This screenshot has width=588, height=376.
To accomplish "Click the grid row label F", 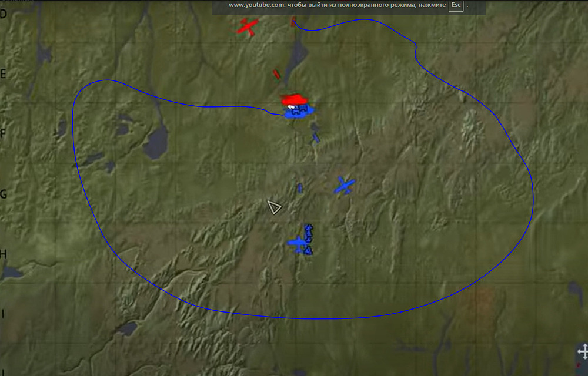I will [x=4, y=134].
